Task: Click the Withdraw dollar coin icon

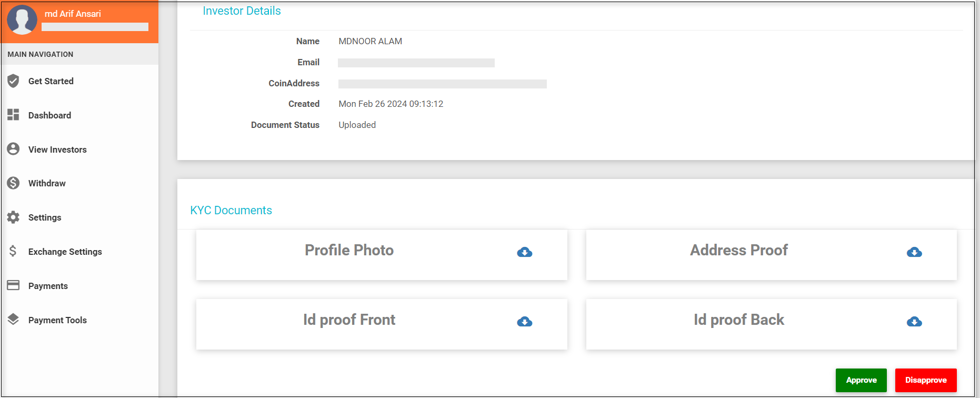Action: tap(13, 183)
